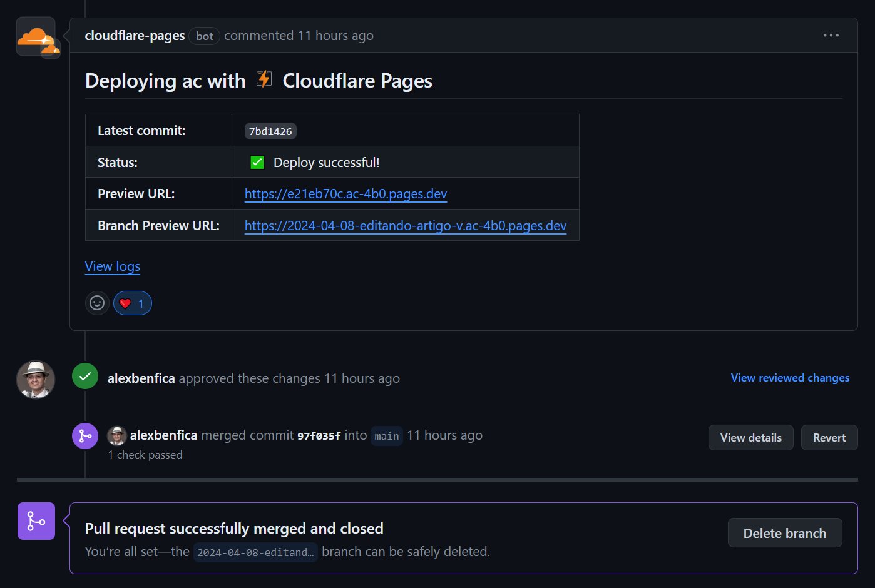Screen dimensions: 875x588
Task: Open the View logs link
Action: coord(112,266)
